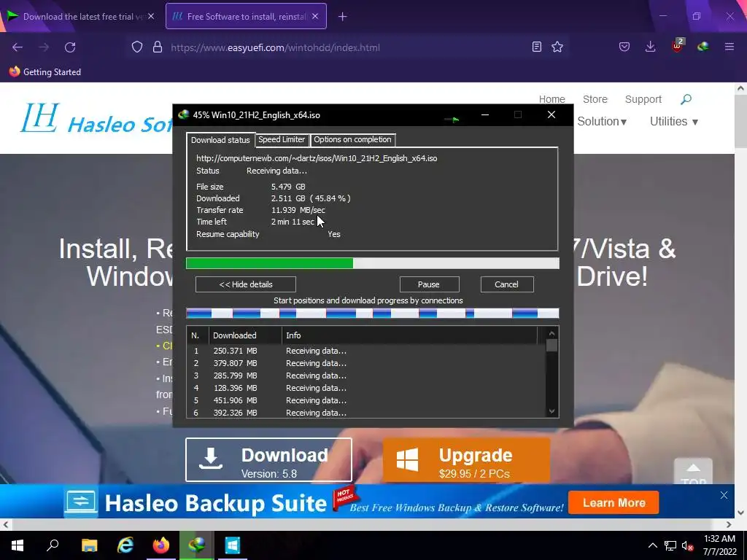
Task: Close the 'Download the latest free trial' tab
Action: coord(151,16)
